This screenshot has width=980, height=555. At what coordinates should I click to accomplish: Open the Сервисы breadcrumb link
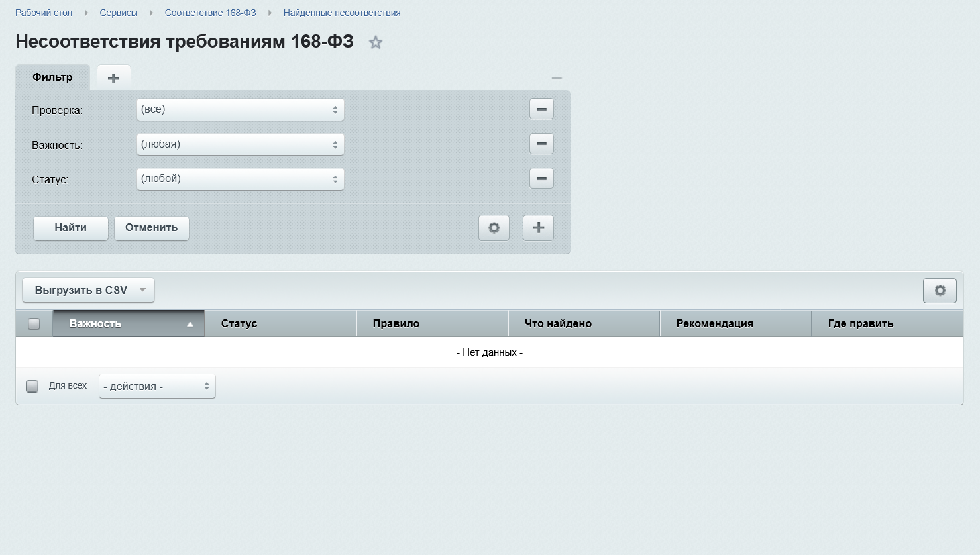119,13
